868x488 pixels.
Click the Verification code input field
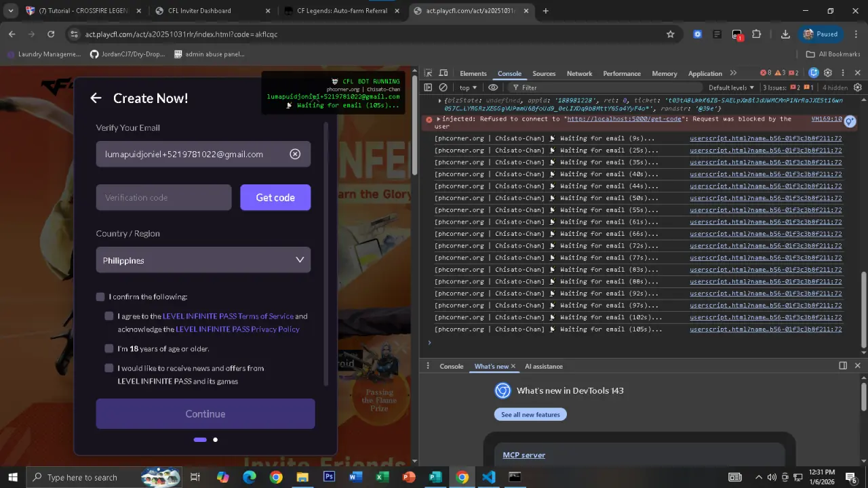tap(163, 197)
